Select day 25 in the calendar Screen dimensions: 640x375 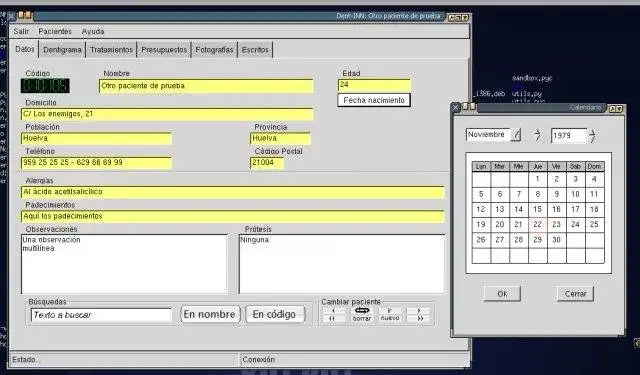594,224
